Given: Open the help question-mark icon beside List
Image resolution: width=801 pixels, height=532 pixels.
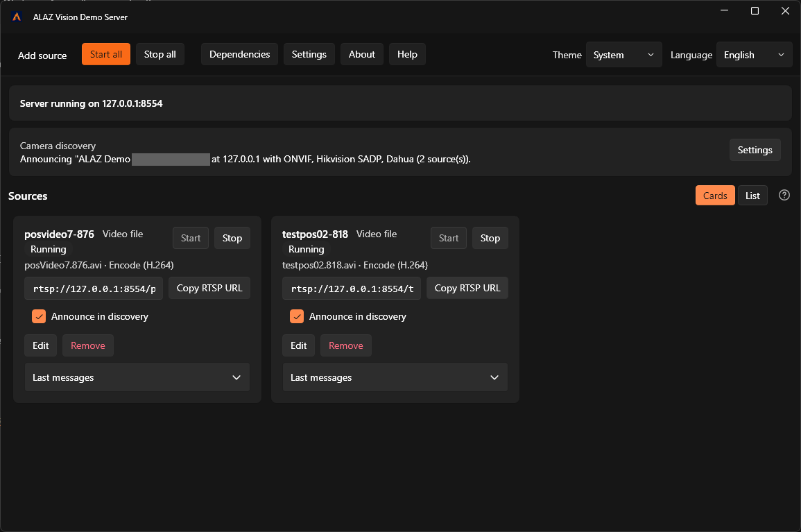Looking at the screenshot, I should tap(784, 195).
